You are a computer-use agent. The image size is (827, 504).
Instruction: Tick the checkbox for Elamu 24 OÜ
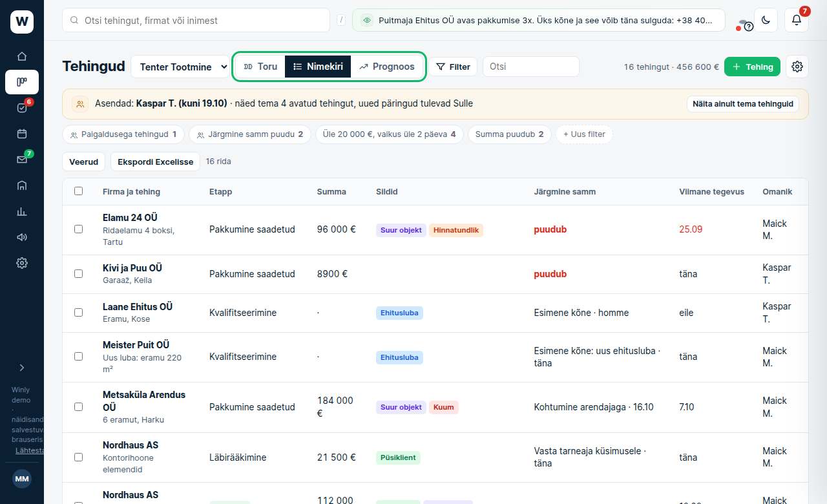tap(79, 229)
